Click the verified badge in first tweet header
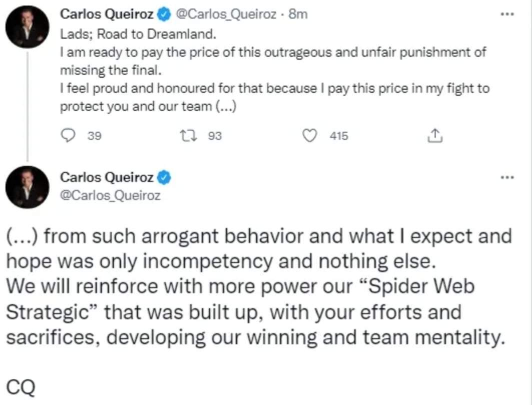Image resolution: width=532 pixels, height=405 pixels. (x=164, y=14)
